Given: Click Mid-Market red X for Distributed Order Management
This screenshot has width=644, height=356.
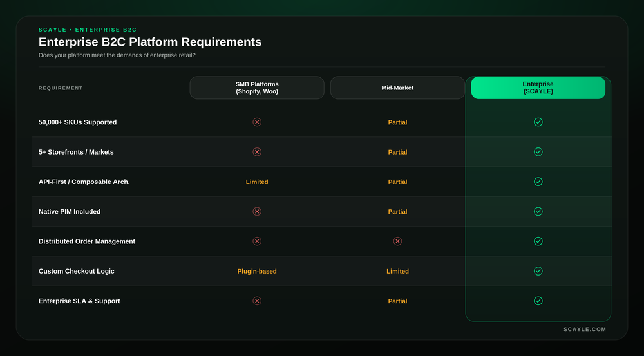Looking at the screenshot, I should [397, 241].
